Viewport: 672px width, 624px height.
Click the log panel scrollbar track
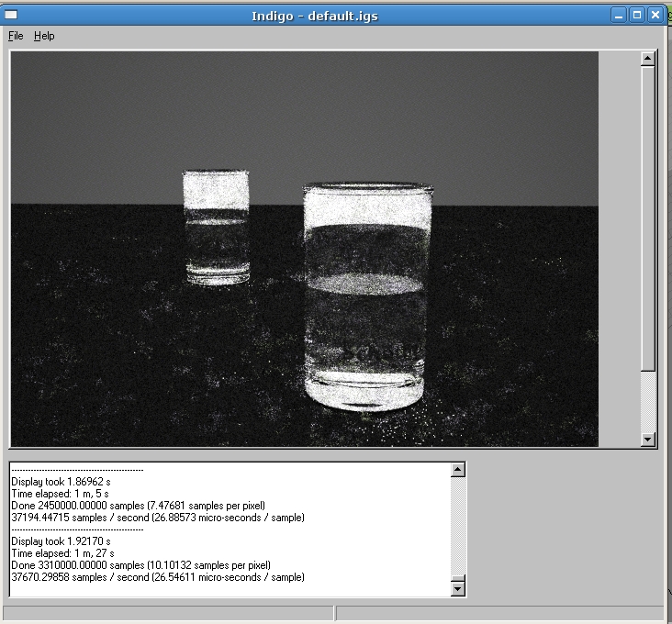point(459,523)
